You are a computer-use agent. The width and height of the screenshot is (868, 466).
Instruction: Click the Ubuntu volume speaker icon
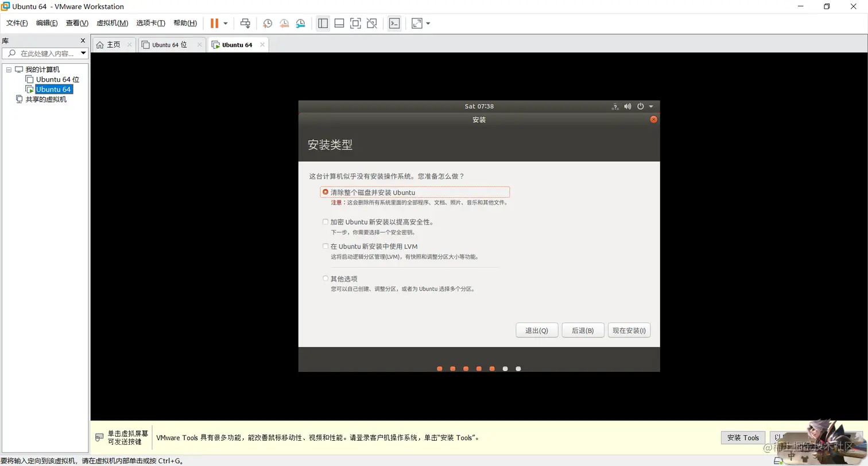click(627, 106)
